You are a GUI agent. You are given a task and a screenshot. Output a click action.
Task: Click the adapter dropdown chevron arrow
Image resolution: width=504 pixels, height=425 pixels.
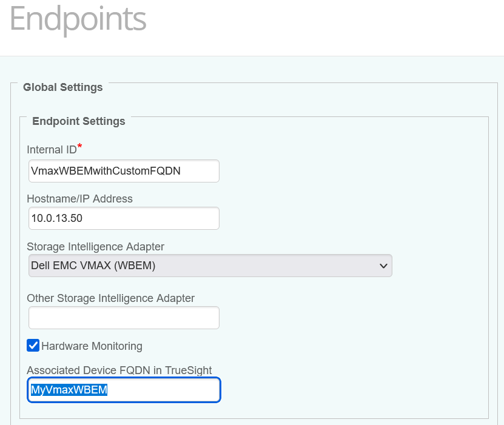(x=383, y=266)
